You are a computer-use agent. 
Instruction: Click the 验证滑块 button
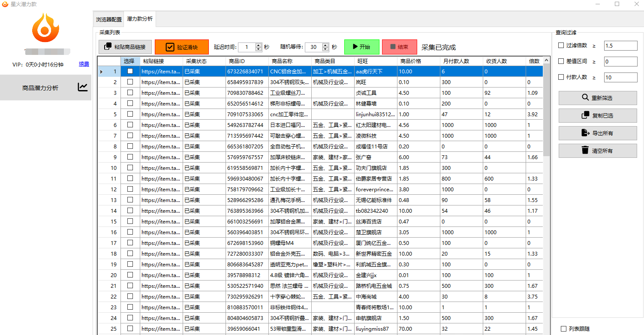click(182, 47)
